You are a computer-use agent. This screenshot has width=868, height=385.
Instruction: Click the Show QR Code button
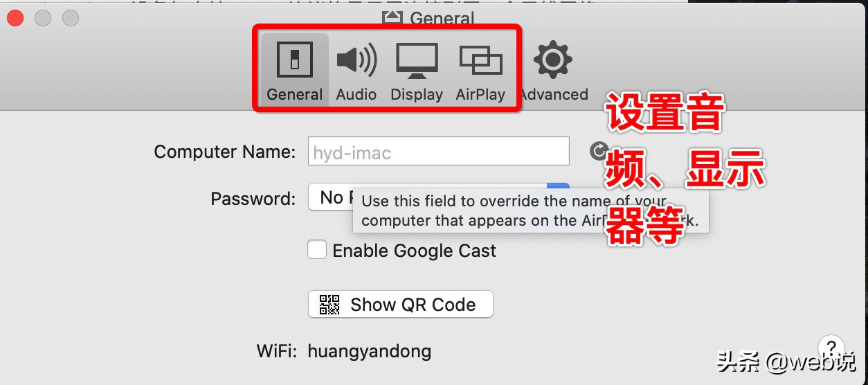pyautogui.click(x=401, y=304)
